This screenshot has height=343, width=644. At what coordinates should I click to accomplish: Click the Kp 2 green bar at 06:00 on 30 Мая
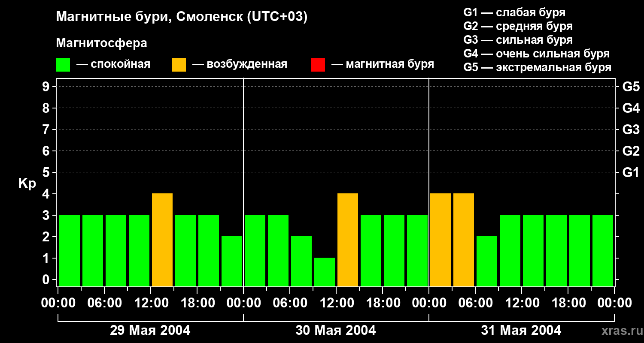pos(301,261)
